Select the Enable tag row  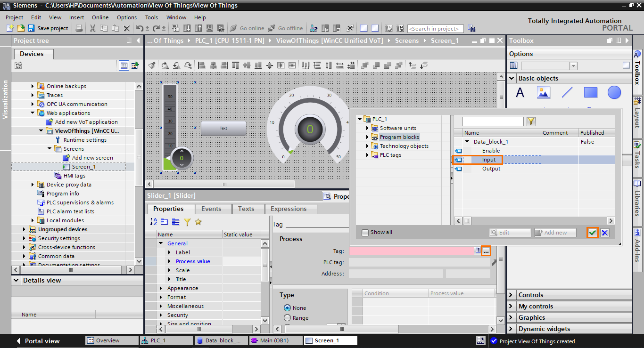tap(535, 151)
